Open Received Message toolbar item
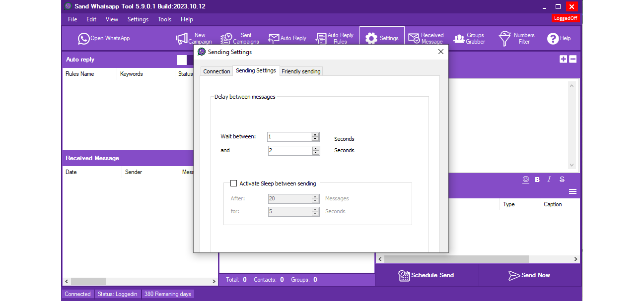Viewport: 644px width, 301px height. [426, 38]
